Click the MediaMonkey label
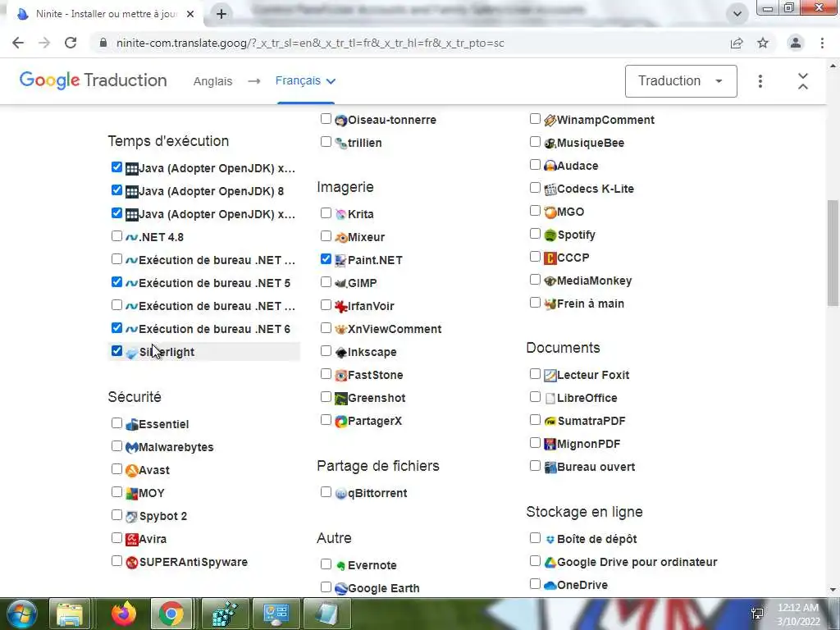The width and height of the screenshot is (840, 630). pyautogui.click(x=594, y=281)
